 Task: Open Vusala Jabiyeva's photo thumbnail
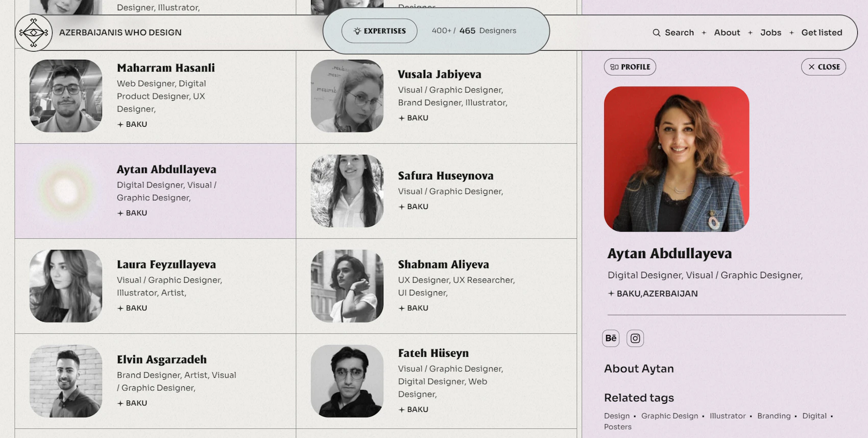347,96
